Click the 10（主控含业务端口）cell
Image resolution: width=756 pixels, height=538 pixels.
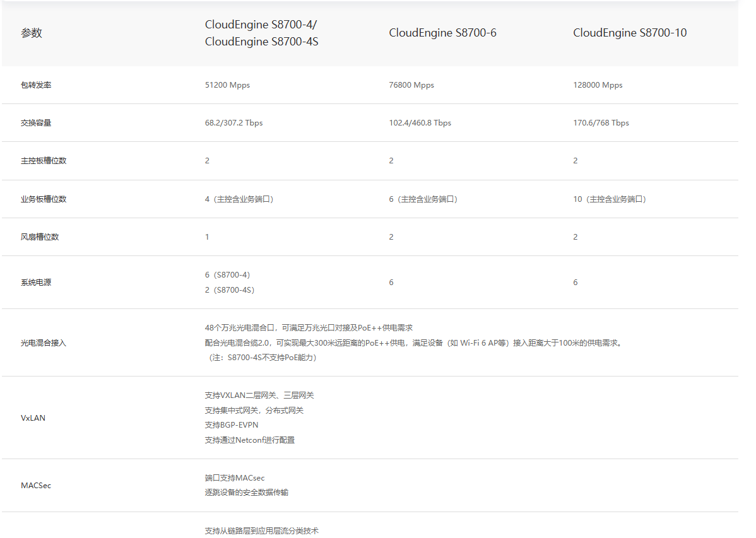coord(610,199)
